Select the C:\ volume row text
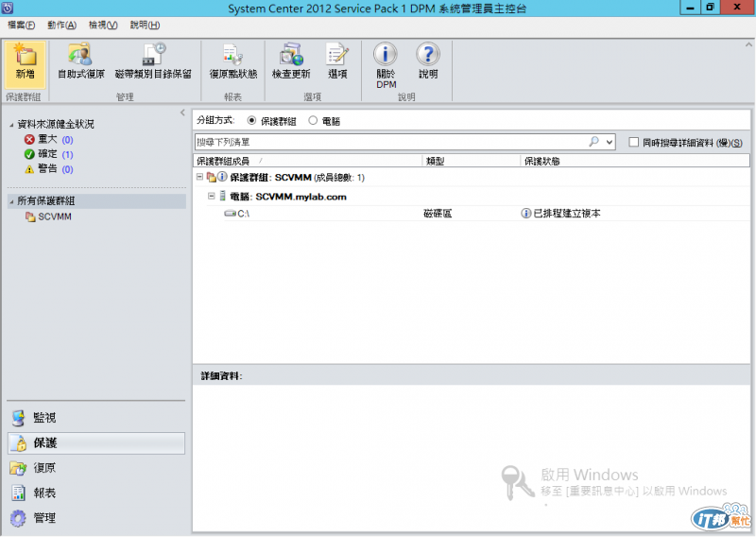756x537 pixels. point(244,214)
